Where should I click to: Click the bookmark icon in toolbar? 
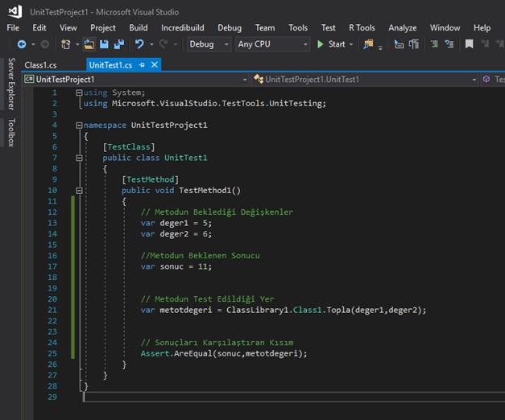click(x=469, y=44)
